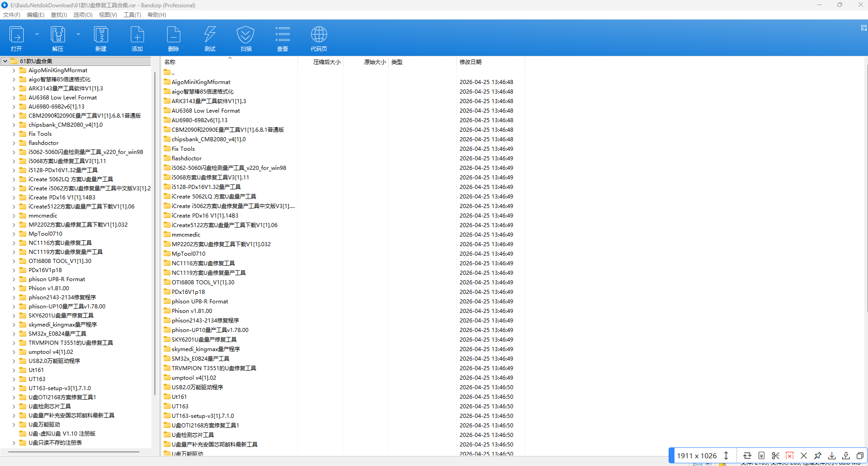
Task: Expand the AigoMiniKingMformat tree node
Action: point(14,70)
